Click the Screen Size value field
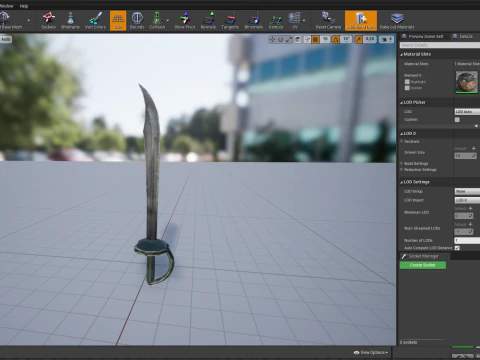480x360 pixels. 465,156
